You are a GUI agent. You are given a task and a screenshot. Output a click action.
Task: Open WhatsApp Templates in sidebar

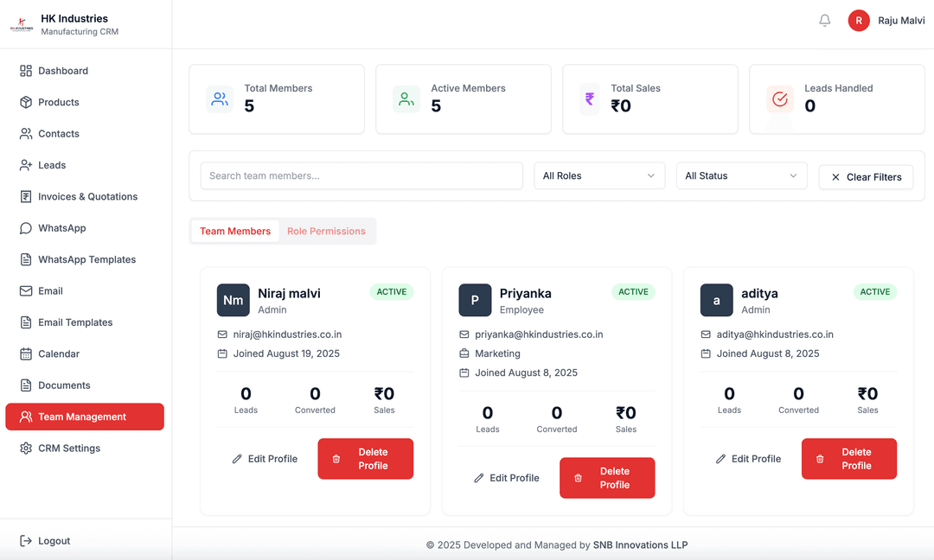point(85,259)
